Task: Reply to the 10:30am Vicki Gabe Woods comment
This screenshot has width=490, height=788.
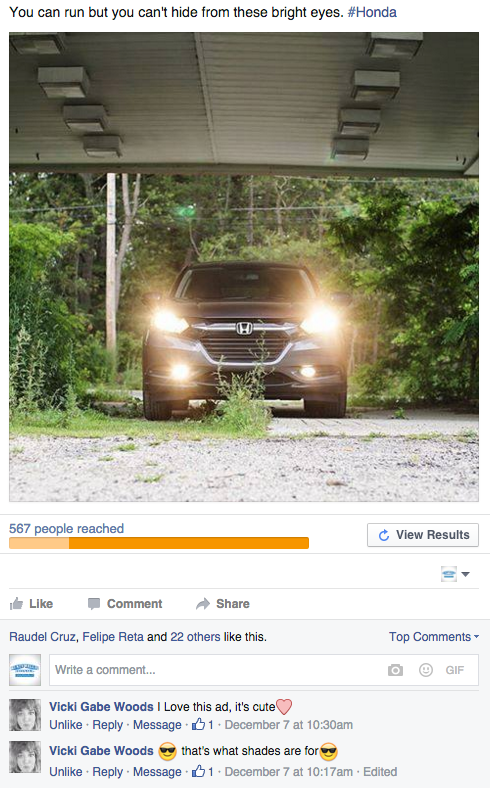Action: coord(108,725)
